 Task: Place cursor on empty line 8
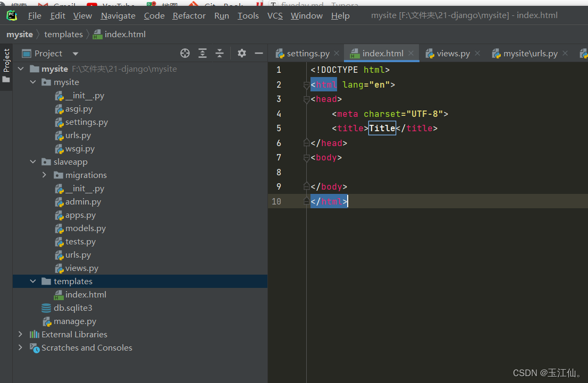[446, 173]
